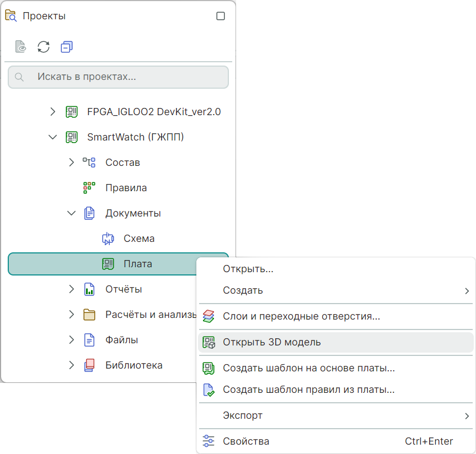Click the Библиотека library icon
Viewport: 476px width, 454px height.
[89, 365]
